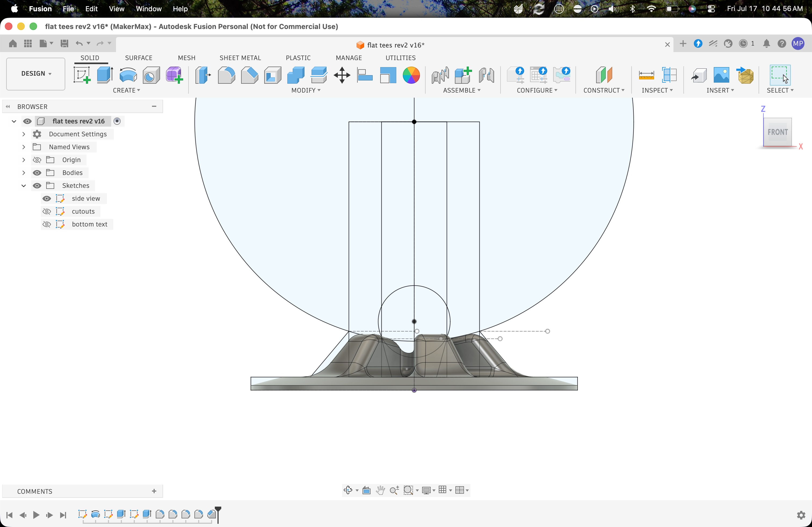The image size is (812, 527).
Task: Click the Pan hand tool
Action: [x=380, y=490]
